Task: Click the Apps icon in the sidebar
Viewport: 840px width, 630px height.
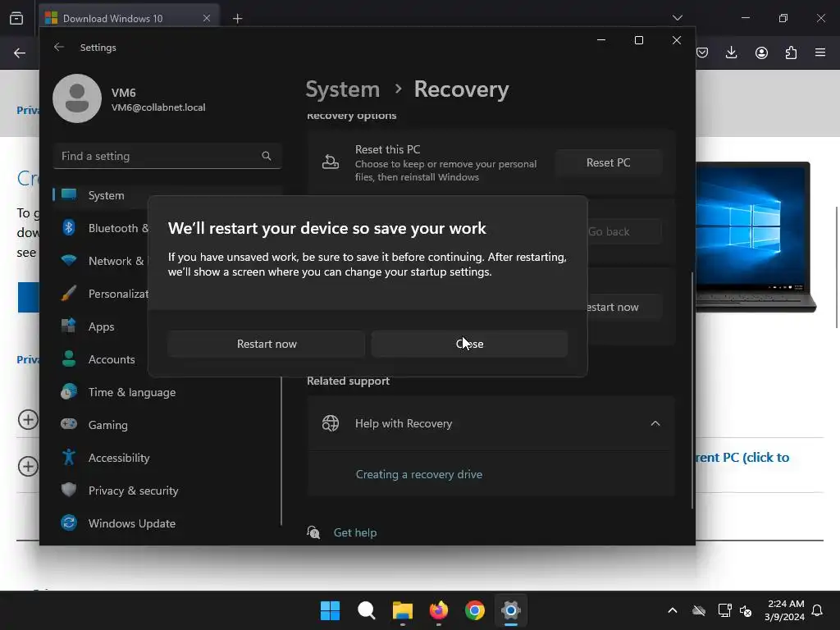Action: (x=69, y=326)
